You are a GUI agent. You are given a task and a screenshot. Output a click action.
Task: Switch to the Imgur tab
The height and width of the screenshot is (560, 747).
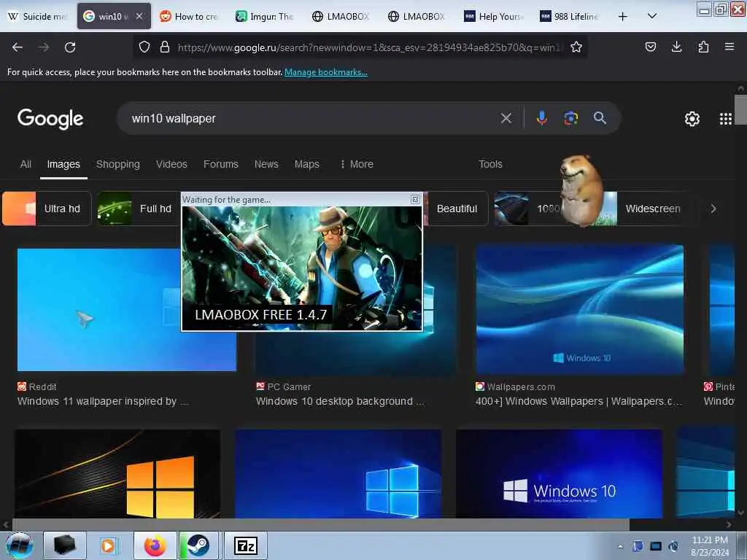[266, 16]
